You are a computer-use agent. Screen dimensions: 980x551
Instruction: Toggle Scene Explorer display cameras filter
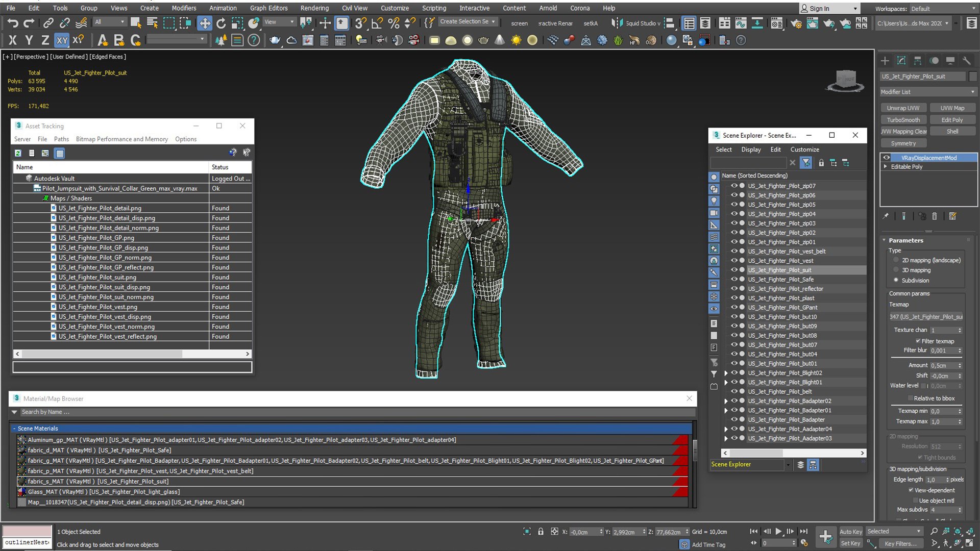point(714,213)
